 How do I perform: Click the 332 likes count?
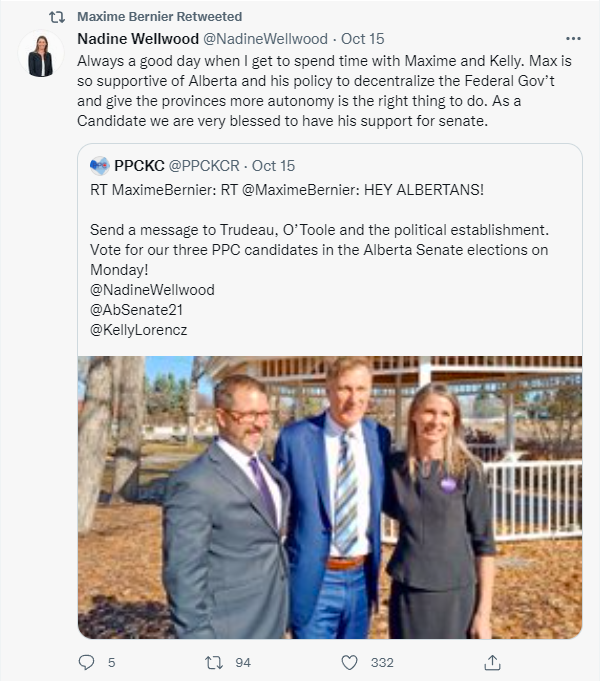(x=382, y=662)
